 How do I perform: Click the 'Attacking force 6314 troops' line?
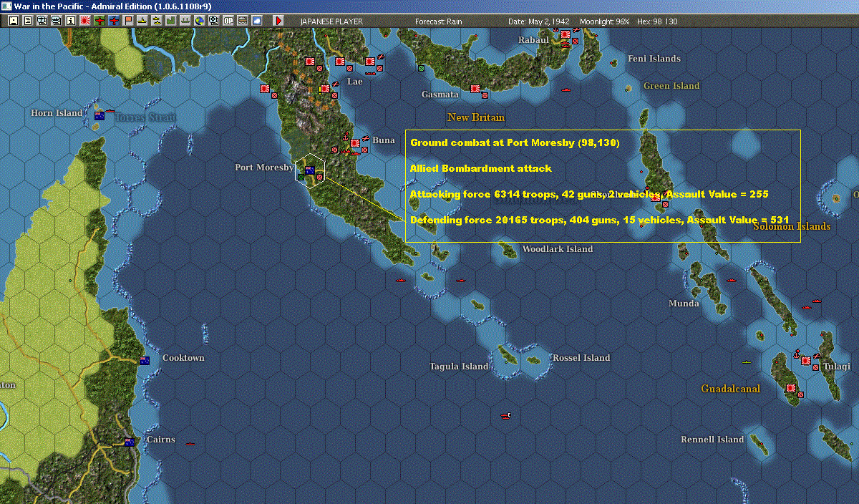[589, 194]
